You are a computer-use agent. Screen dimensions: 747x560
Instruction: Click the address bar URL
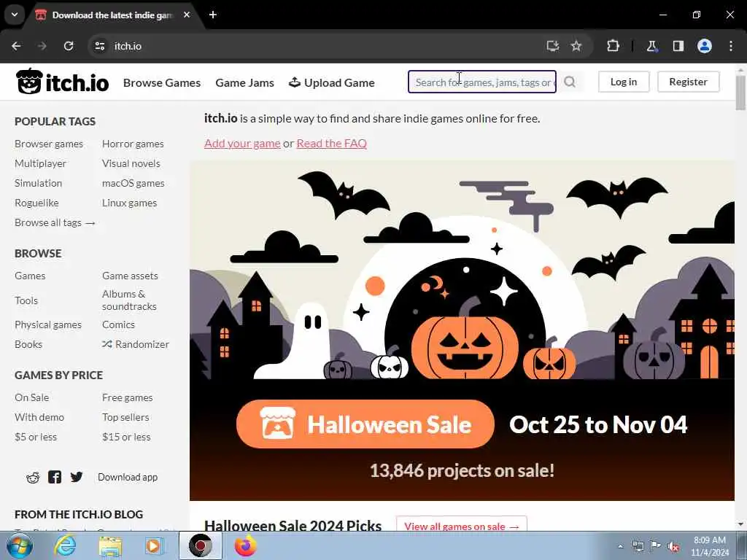(x=128, y=46)
